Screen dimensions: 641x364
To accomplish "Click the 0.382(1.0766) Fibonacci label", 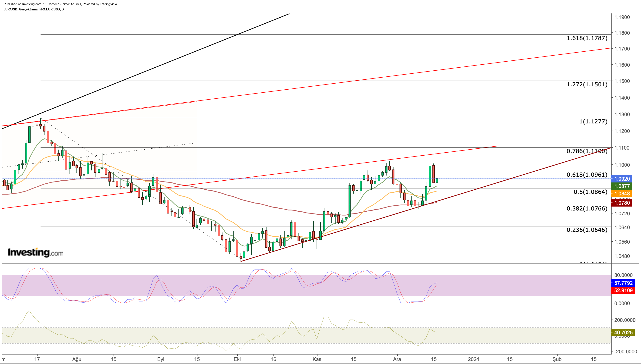I will [587, 208].
